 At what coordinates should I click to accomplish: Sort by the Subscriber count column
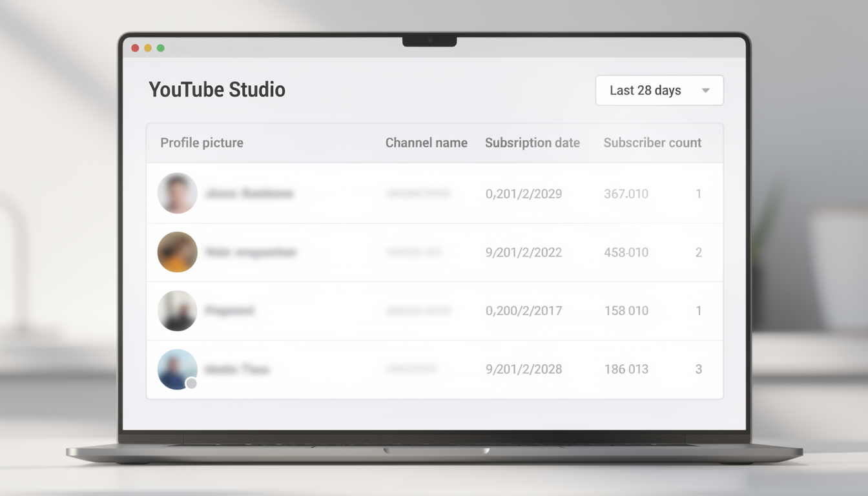[x=652, y=143]
